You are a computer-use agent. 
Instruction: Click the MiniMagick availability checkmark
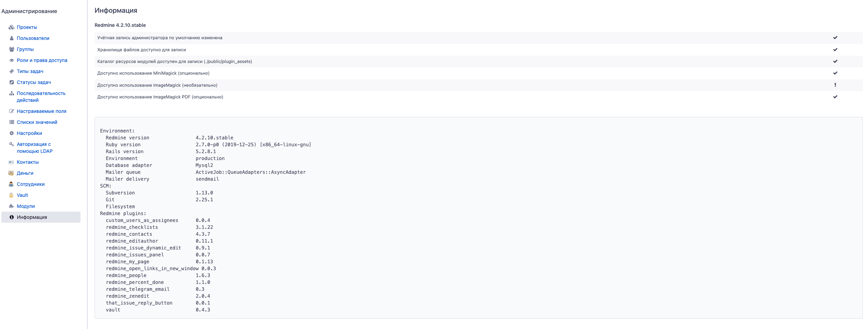tap(835, 73)
